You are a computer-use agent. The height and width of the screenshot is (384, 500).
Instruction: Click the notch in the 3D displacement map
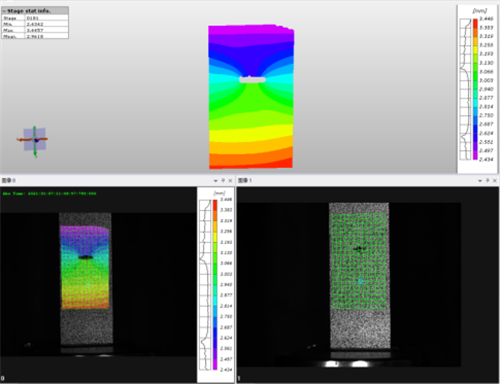(x=252, y=79)
